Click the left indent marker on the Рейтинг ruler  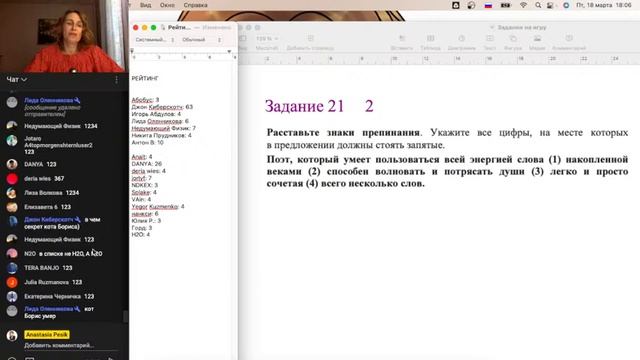tap(132, 51)
